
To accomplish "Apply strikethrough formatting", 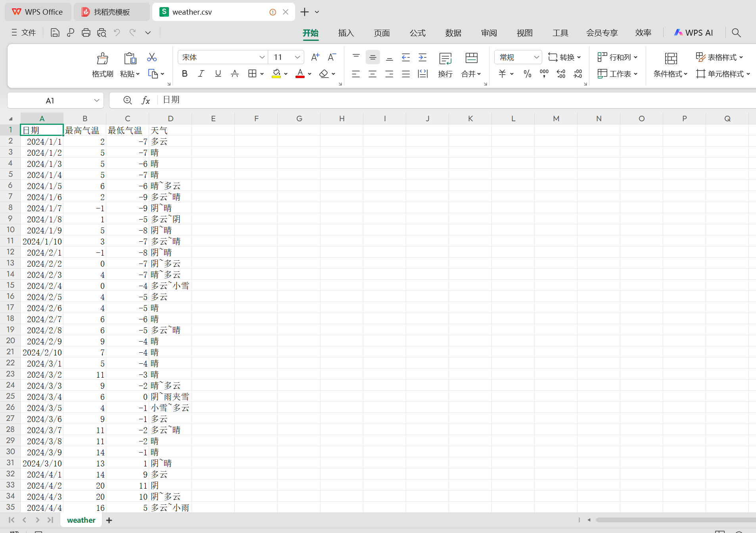I will (x=235, y=74).
